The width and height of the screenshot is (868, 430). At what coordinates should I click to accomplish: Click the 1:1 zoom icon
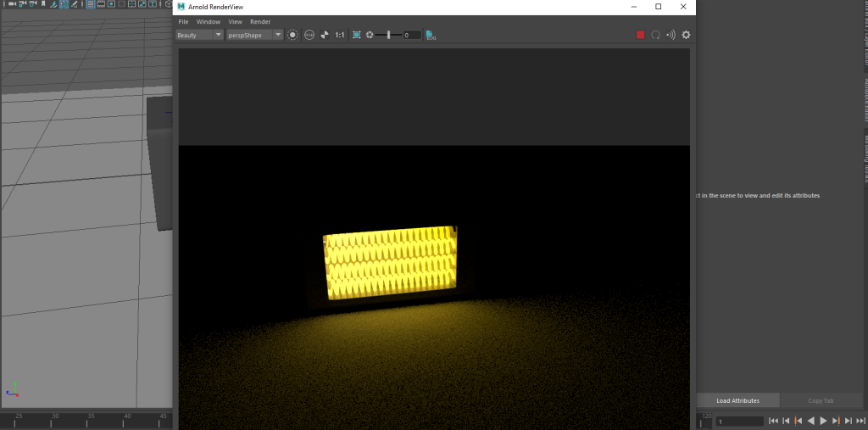coord(340,35)
